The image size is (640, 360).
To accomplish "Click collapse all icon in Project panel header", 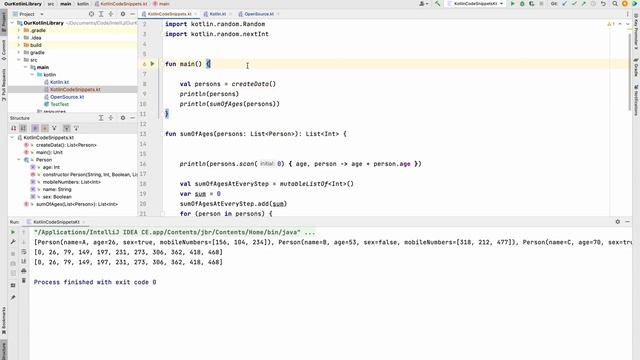I will (x=111, y=14).
